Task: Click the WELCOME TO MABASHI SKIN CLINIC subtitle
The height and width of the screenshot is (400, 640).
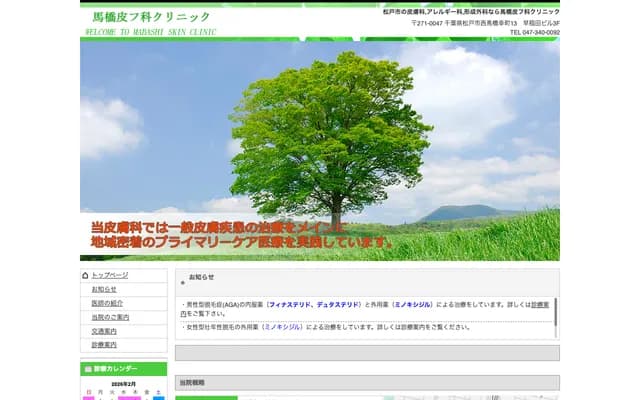Action: [150, 32]
